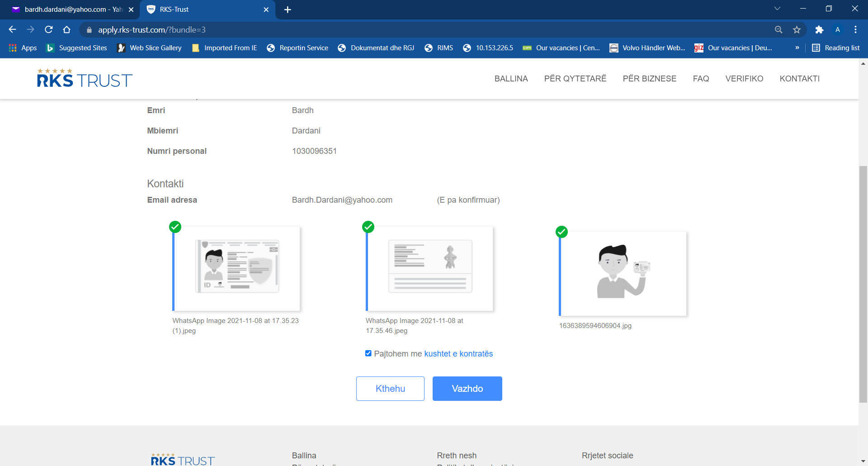The image size is (868, 466).
Task: Toggle Pajtohem me kushtet checkbox
Action: pyautogui.click(x=368, y=353)
